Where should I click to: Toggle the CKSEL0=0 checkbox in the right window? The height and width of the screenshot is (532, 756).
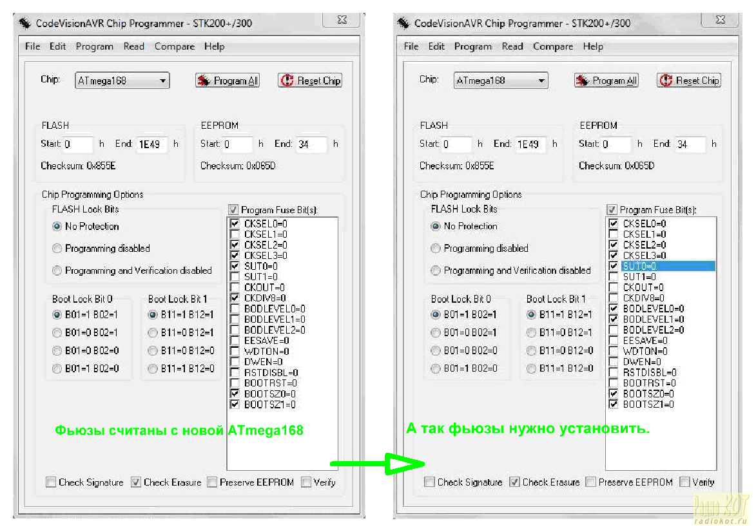coord(614,223)
